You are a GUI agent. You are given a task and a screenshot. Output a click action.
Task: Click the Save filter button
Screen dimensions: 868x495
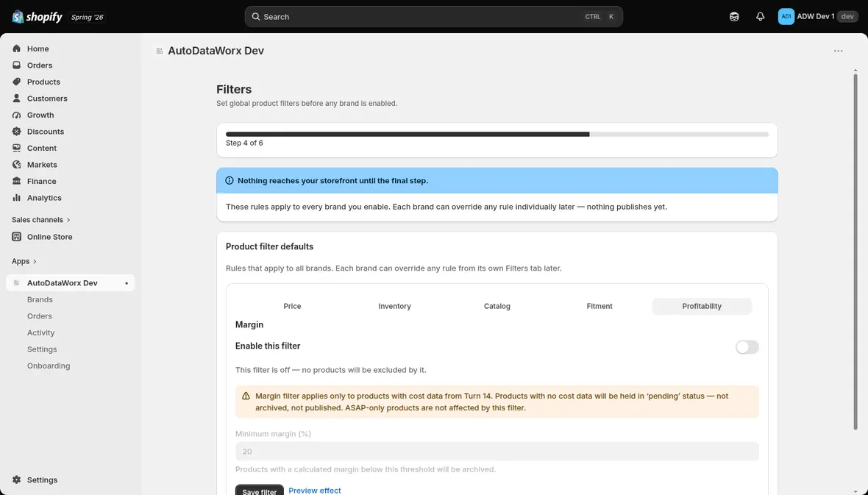[x=259, y=490]
